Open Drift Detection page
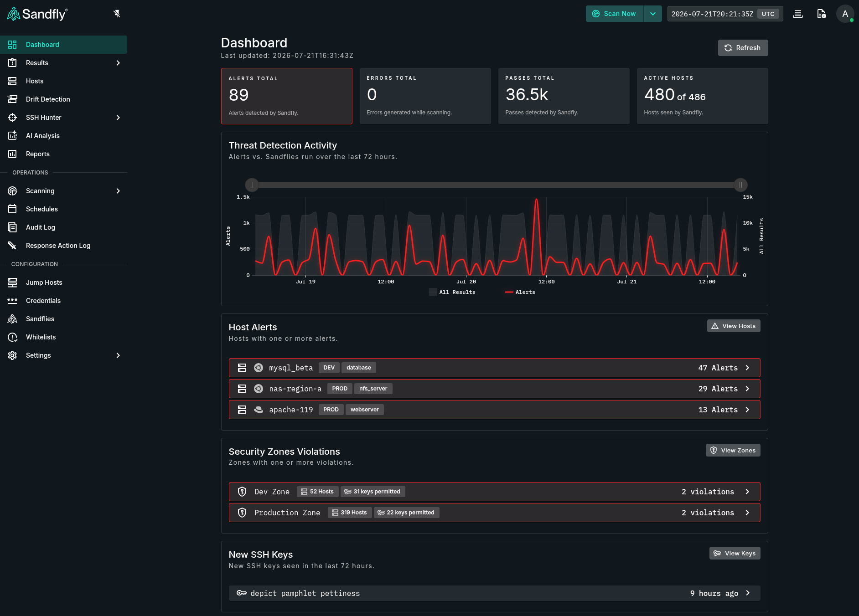 pos(63,99)
